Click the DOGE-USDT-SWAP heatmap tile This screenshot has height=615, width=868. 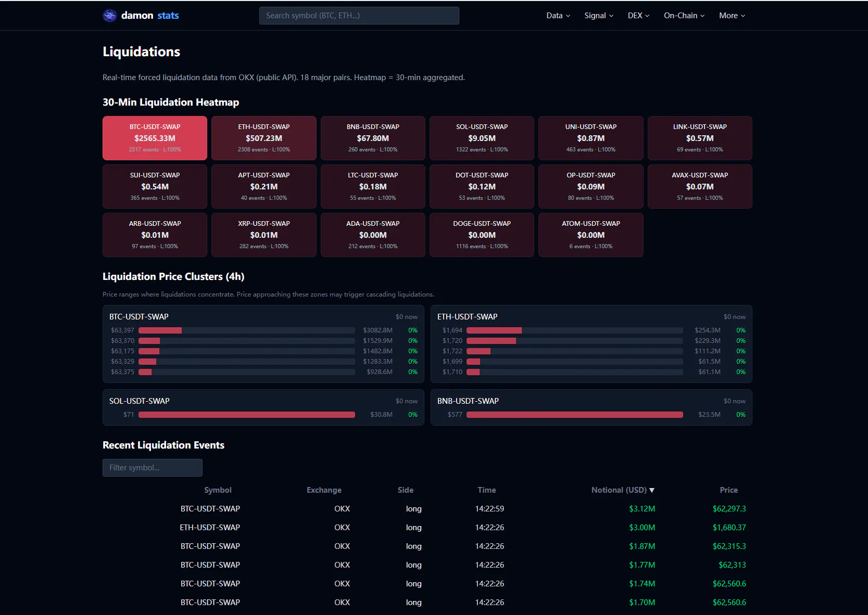pyautogui.click(x=482, y=235)
